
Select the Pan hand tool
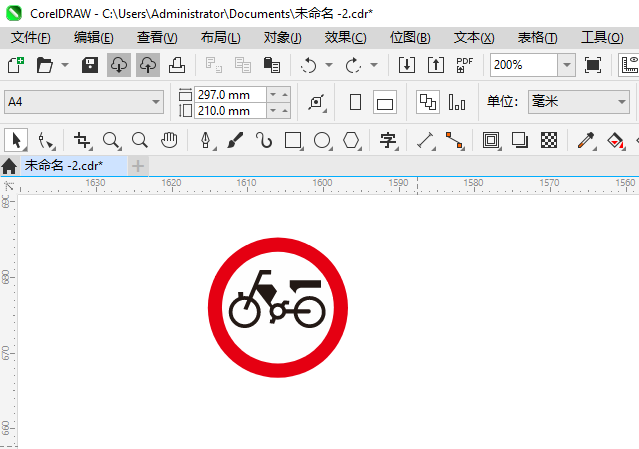pyautogui.click(x=169, y=141)
